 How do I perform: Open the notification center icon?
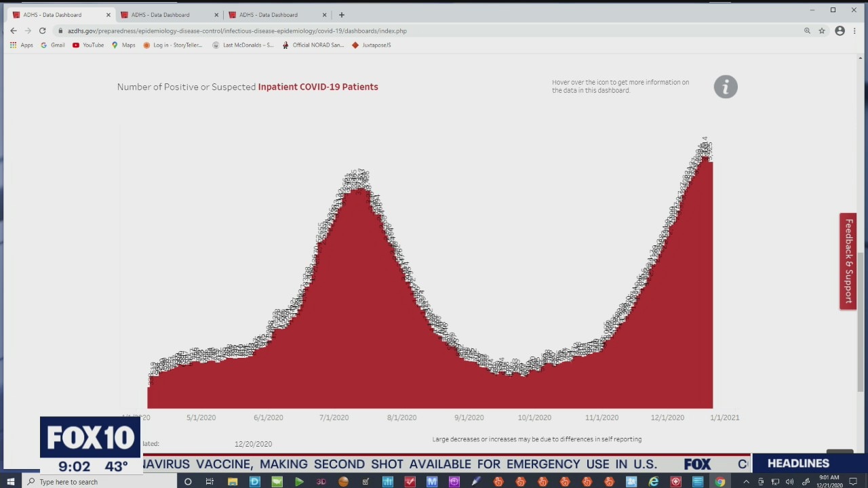(x=853, y=481)
